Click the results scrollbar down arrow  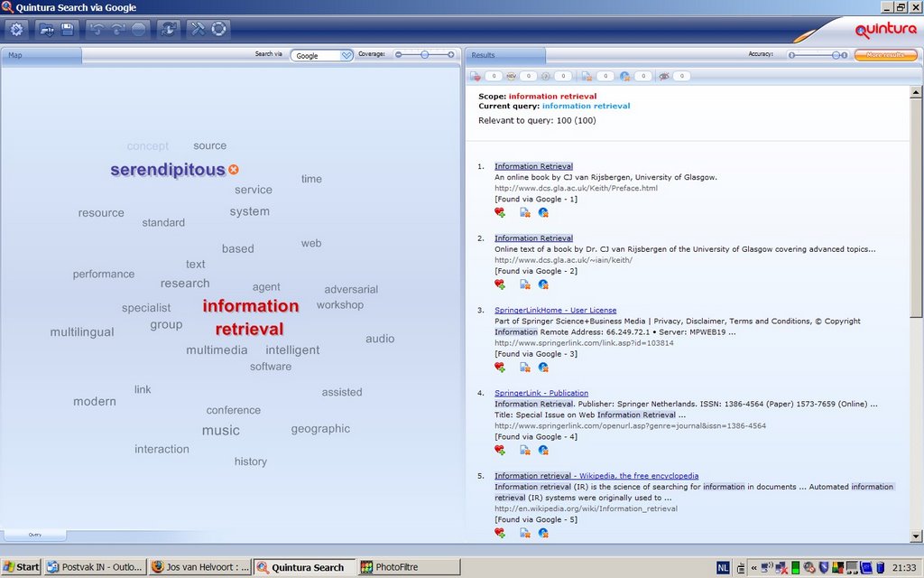coord(916,536)
